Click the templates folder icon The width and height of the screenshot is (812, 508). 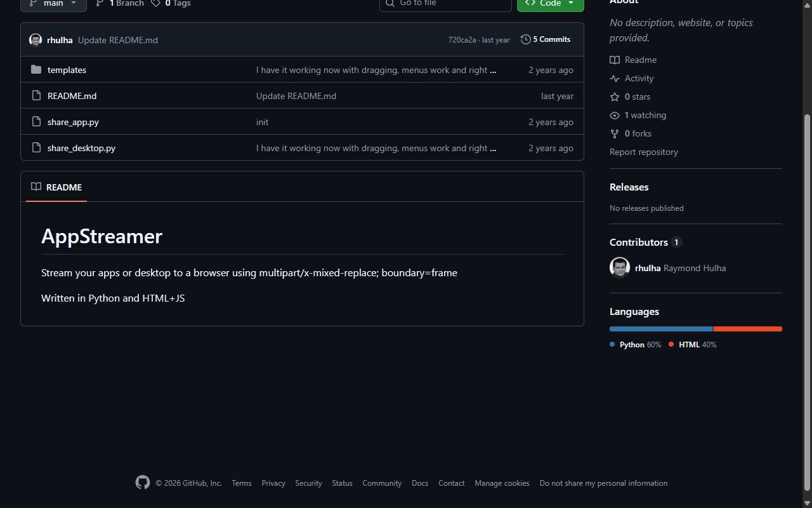click(36, 70)
